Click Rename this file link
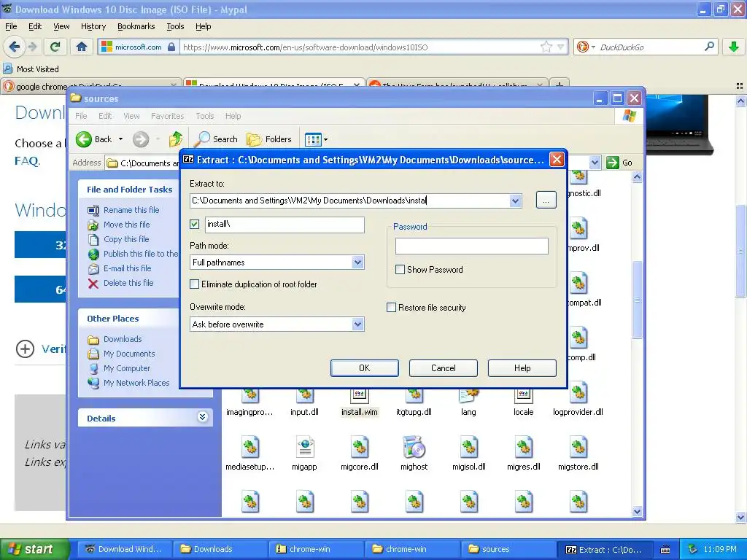 point(131,210)
